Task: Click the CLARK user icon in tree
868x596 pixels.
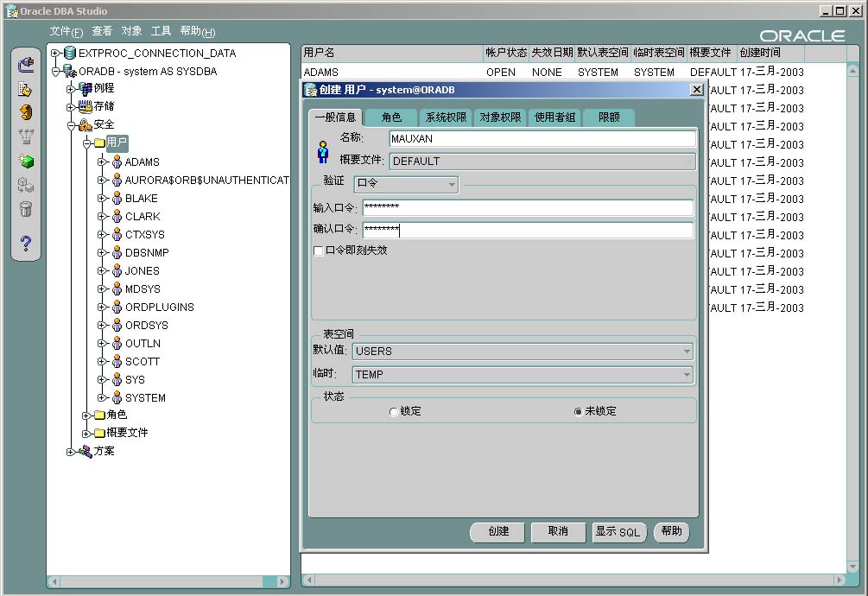Action: coord(117,217)
